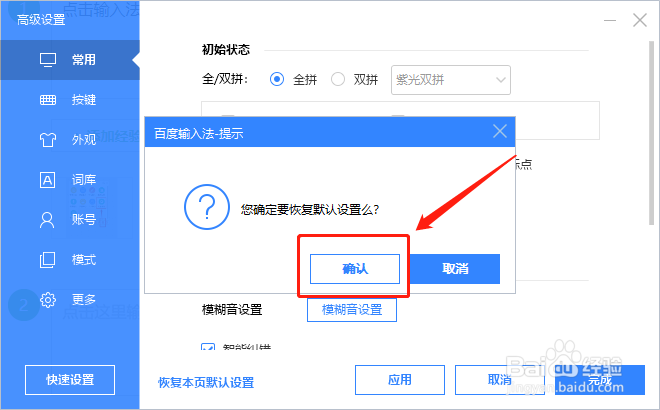Screen dimensions: 660x410
Task: Open the 账号 person icon section
Action: click(47, 220)
